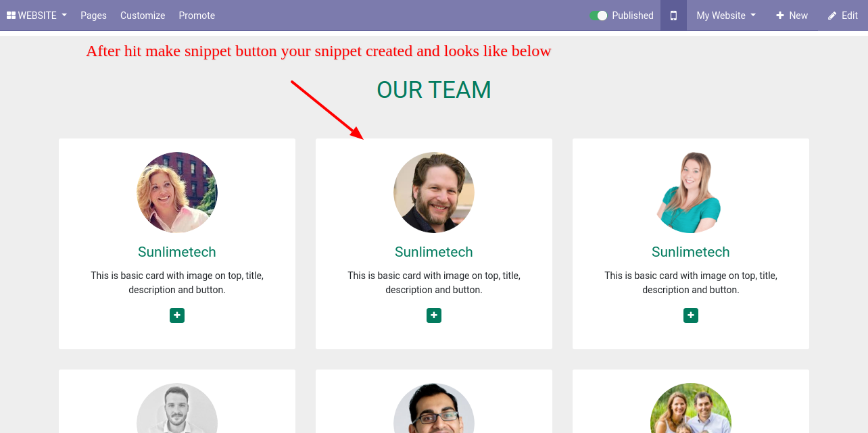Viewport: 868px width, 433px height.
Task: Click green plus button on middle team card
Action: 434,315
